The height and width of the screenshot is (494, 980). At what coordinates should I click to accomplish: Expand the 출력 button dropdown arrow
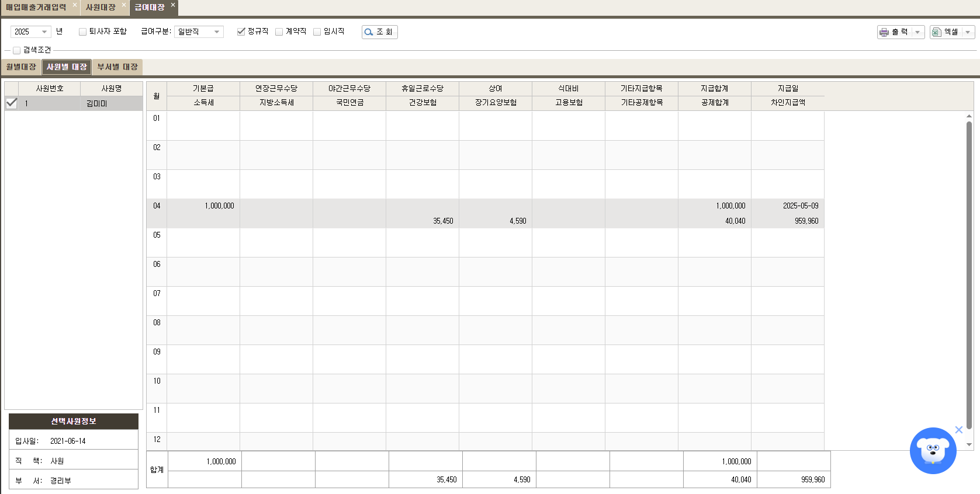917,32
